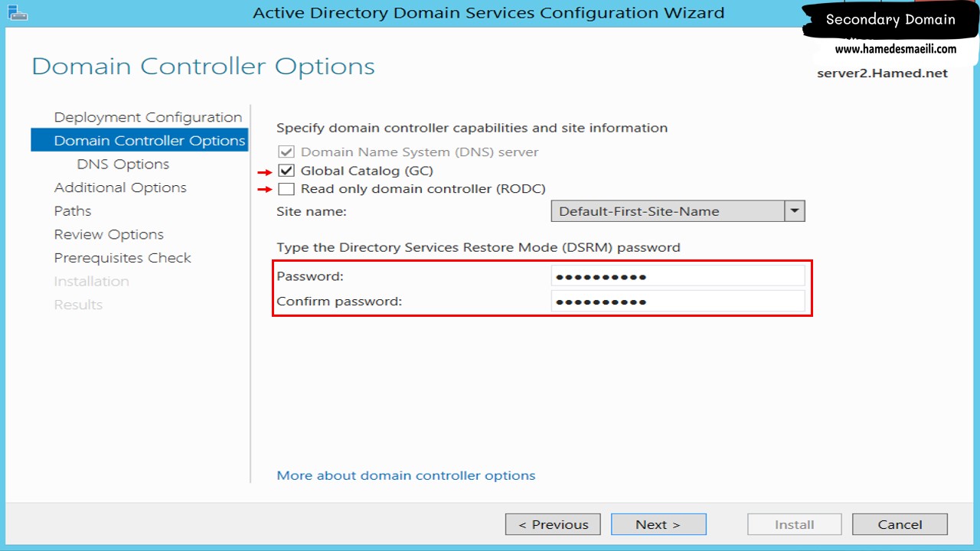
Task: Click the 'Confirm password:' label
Action: (339, 302)
